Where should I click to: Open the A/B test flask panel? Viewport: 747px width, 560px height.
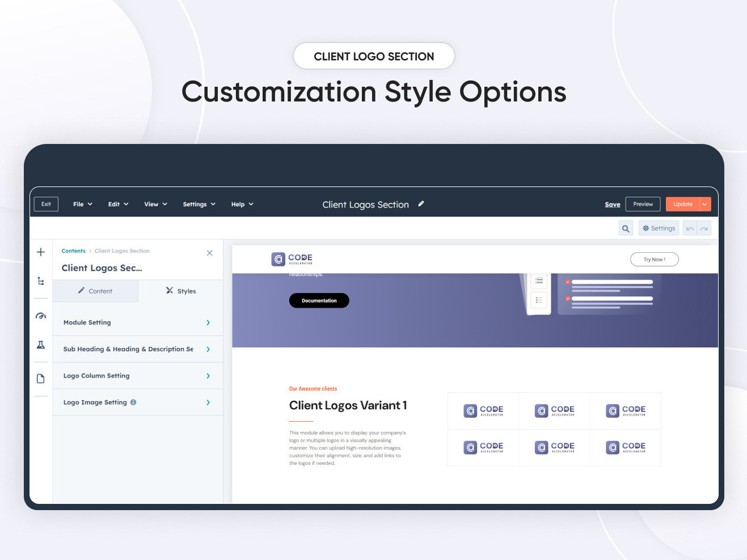tap(40, 345)
